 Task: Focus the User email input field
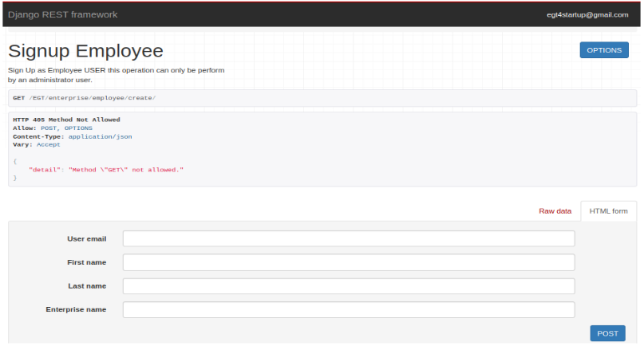(x=349, y=238)
